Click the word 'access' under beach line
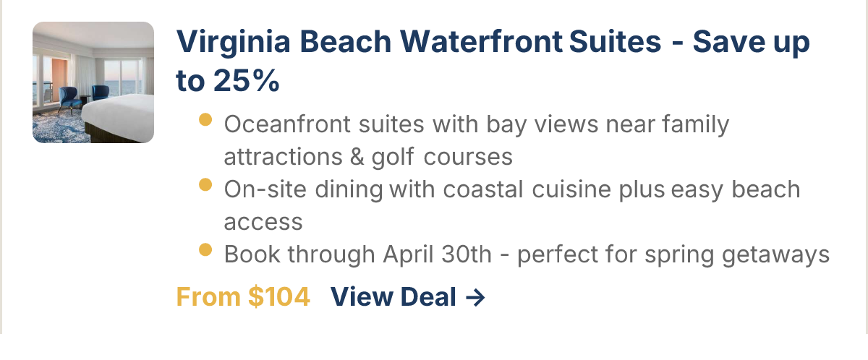868x360 pixels. pos(263,222)
